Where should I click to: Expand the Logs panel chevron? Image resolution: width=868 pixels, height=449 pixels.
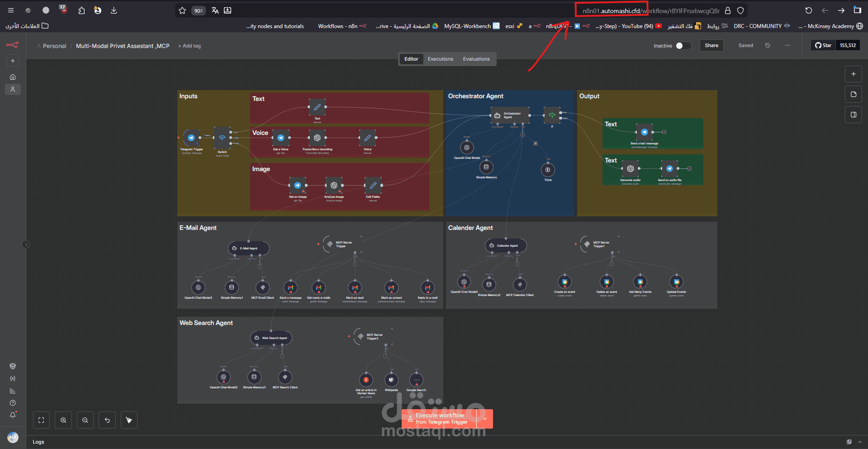pos(859,442)
